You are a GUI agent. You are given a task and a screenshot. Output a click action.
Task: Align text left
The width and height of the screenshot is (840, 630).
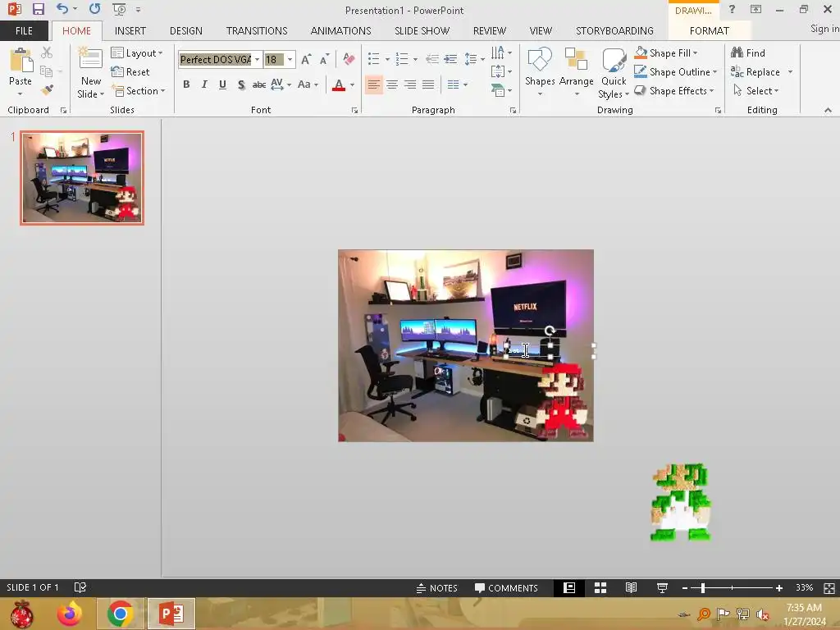(374, 84)
